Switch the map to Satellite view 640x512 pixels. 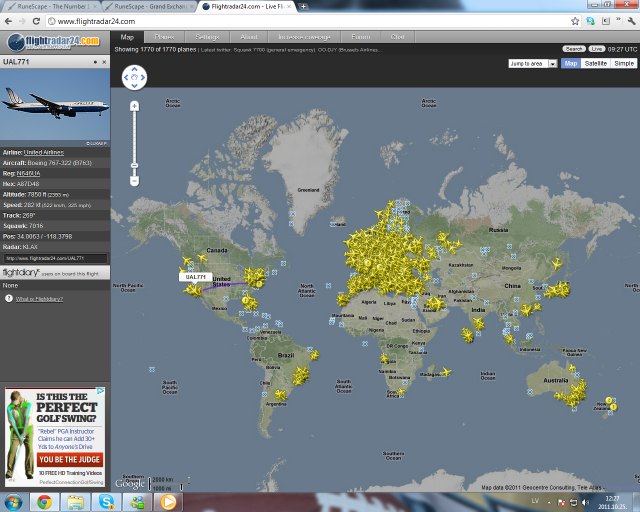(x=596, y=63)
